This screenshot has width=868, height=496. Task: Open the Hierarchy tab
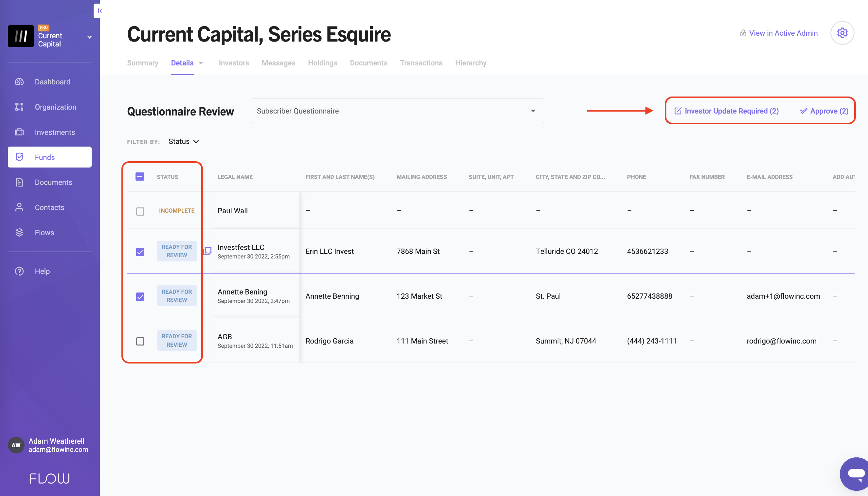tap(471, 63)
